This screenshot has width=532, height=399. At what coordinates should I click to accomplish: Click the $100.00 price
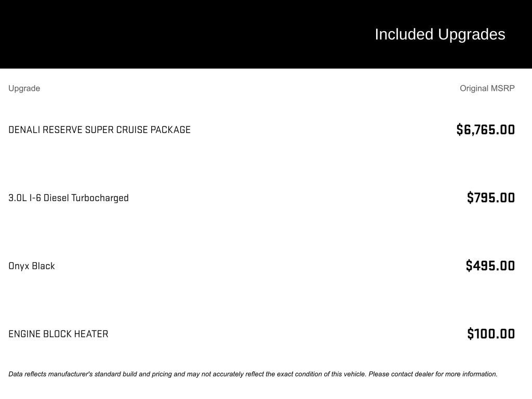[490, 334]
